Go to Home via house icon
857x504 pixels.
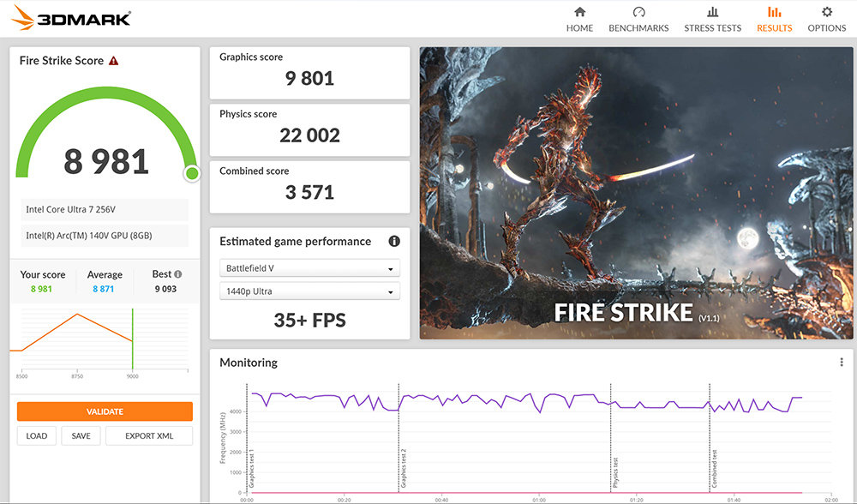[x=579, y=12]
